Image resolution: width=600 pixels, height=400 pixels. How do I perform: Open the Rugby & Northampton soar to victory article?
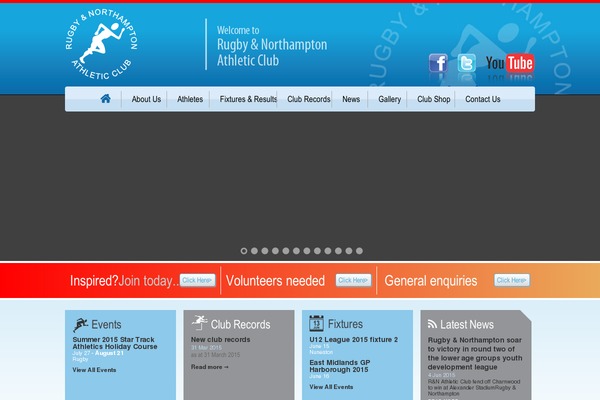(x=475, y=353)
